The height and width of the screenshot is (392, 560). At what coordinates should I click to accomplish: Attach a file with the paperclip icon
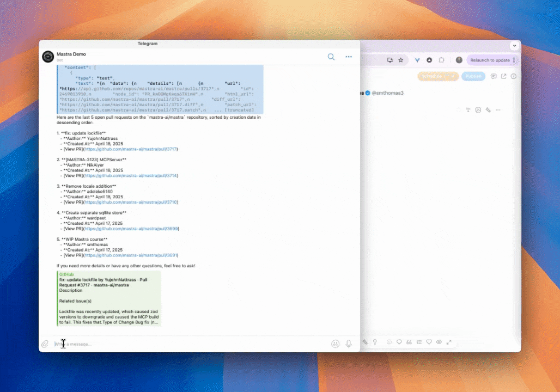click(46, 344)
